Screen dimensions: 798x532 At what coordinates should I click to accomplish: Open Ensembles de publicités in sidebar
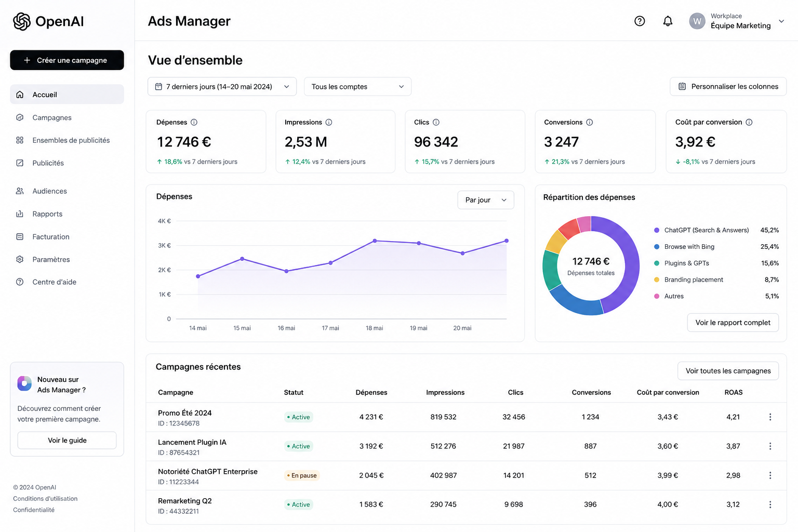[x=67, y=140]
